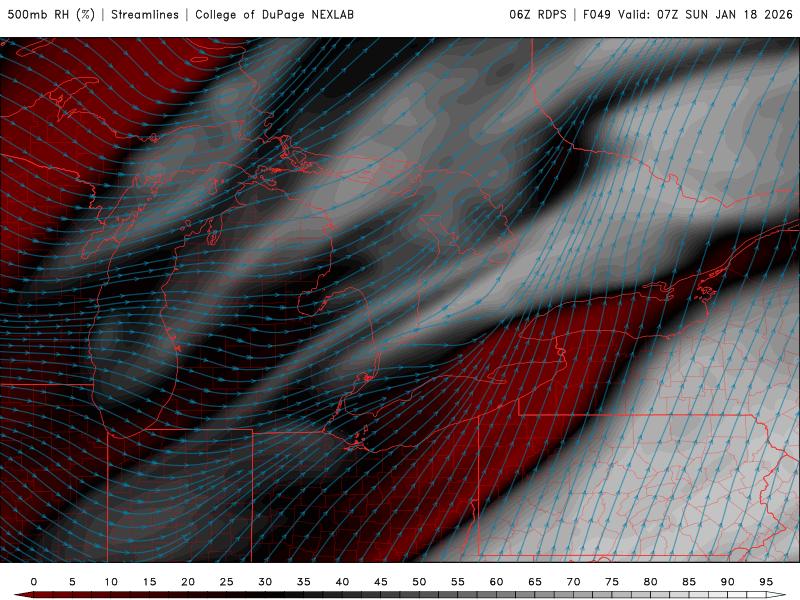Click the '70' label on color scale
The height and width of the screenshot is (600, 800).
tap(573, 582)
